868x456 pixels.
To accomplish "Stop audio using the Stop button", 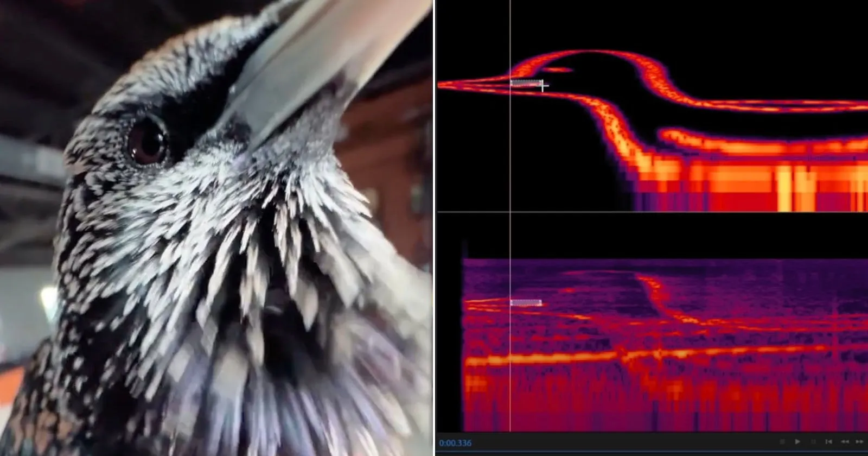I will pos(782,442).
